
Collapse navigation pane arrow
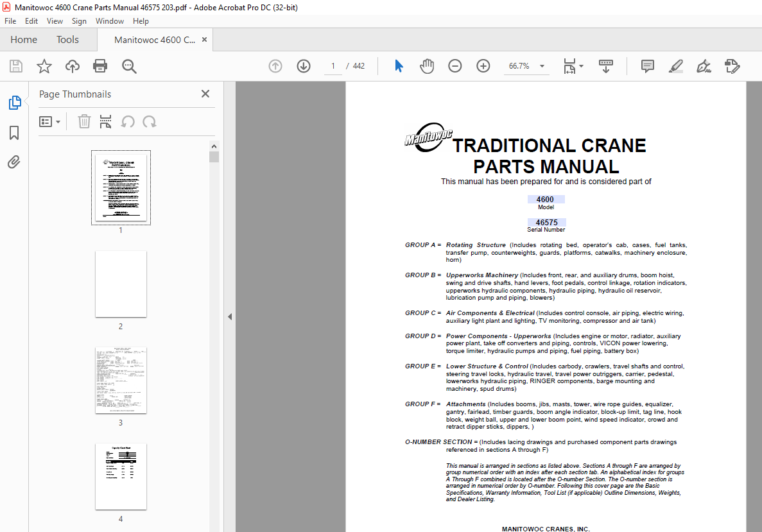coord(230,317)
